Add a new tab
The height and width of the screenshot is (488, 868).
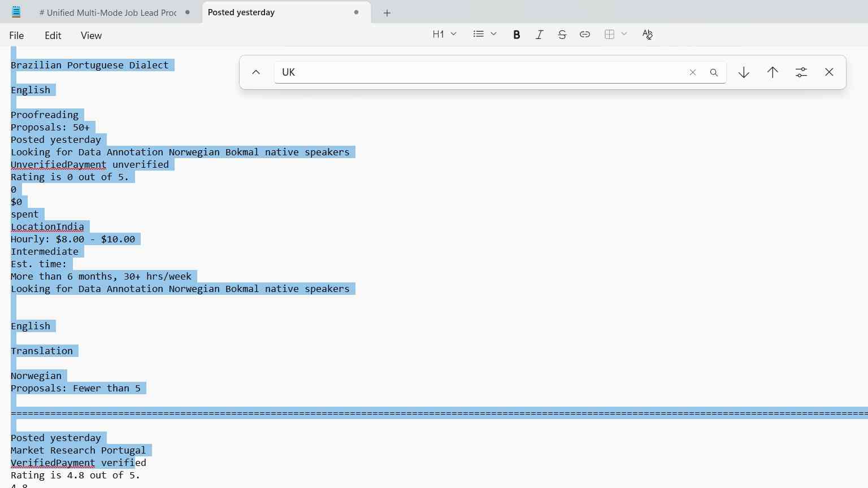click(x=387, y=13)
